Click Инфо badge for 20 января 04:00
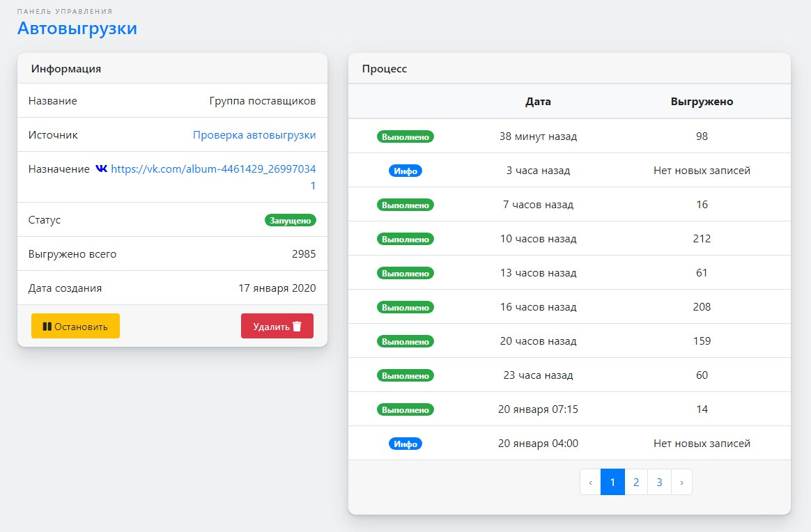The image size is (811, 532). [x=405, y=444]
